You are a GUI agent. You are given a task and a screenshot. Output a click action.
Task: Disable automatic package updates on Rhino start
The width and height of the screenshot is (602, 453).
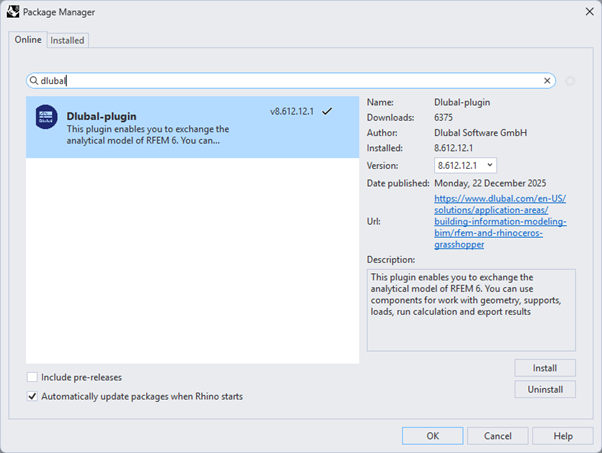pos(33,396)
